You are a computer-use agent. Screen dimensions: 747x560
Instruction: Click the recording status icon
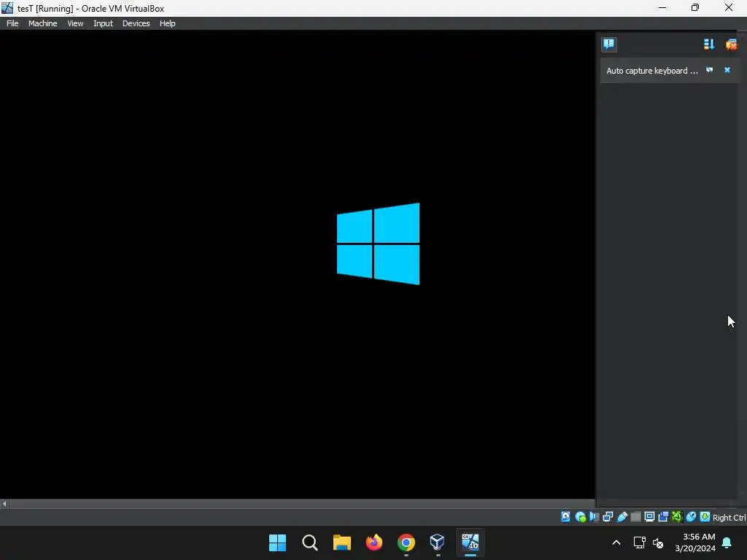pos(663,517)
